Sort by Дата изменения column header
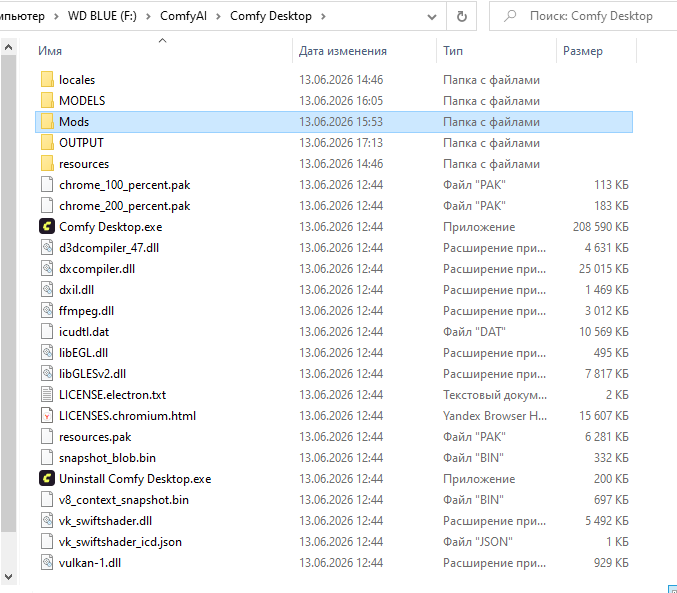Image resolution: width=677 pixels, height=593 pixels. pyautogui.click(x=364, y=51)
